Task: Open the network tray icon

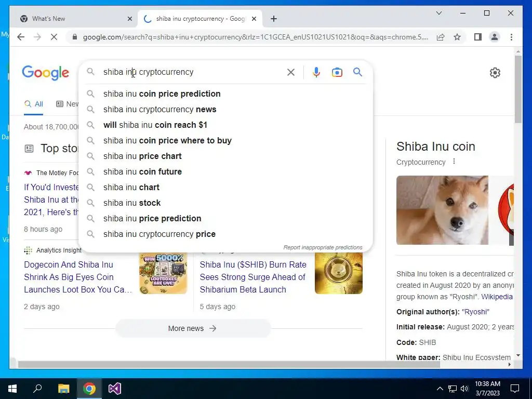Action: (453, 389)
